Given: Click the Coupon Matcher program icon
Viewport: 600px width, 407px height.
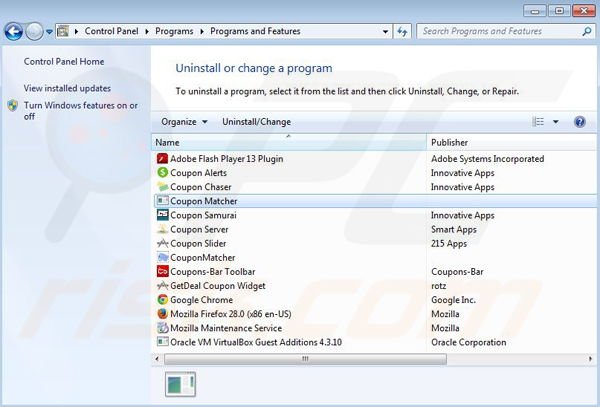Looking at the screenshot, I should pyautogui.click(x=163, y=201).
